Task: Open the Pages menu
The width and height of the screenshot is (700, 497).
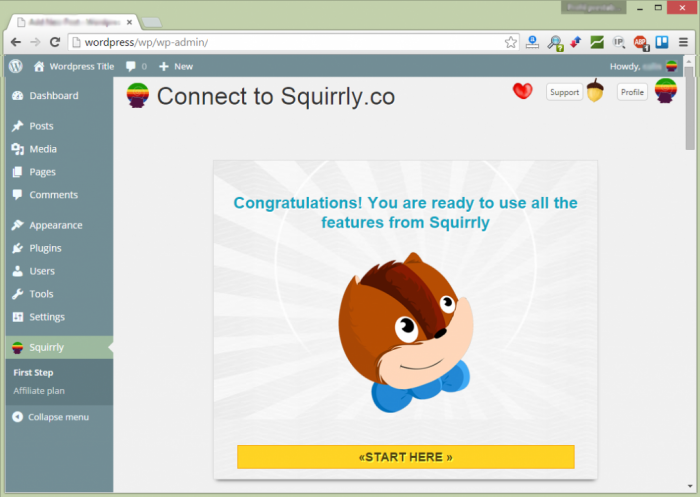Action: (59, 172)
